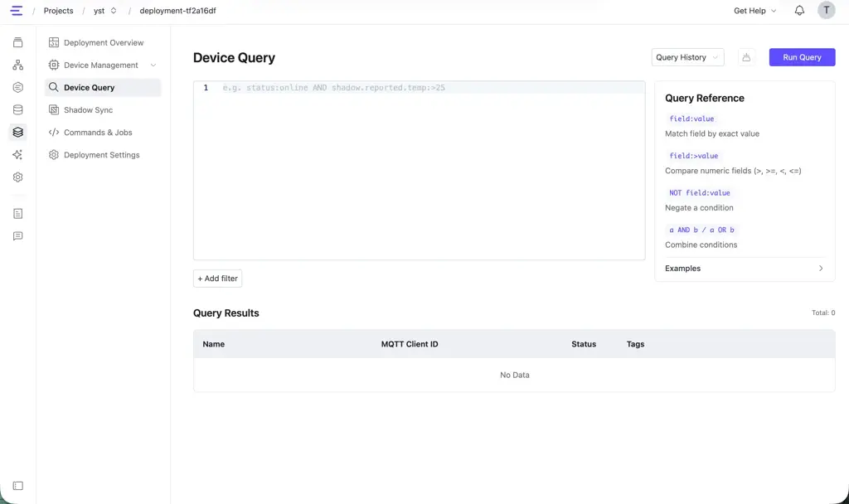Open the Query History dropdown
This screenshot has height=504, width=849.
(x=687, y=57)
